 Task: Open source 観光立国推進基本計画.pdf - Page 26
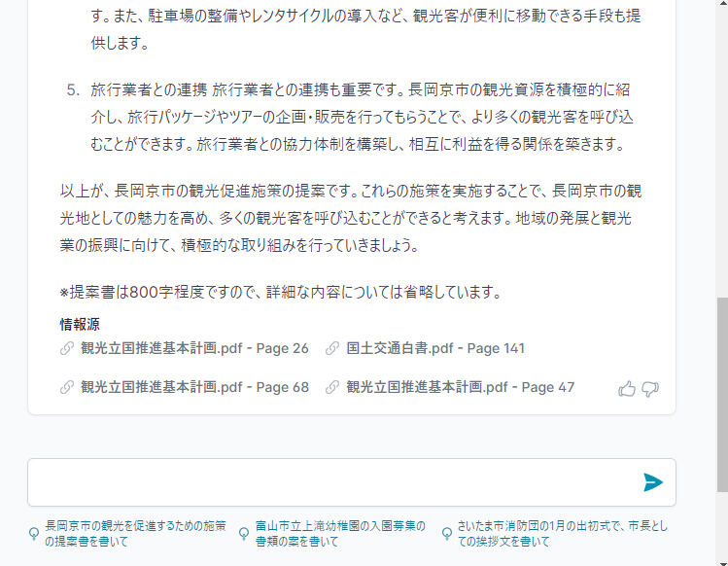click(x=194, y=348)
